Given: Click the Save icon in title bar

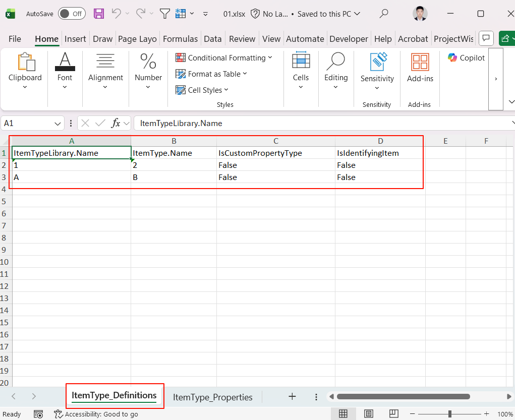Looking at the screenshot, I should (99, 14).
